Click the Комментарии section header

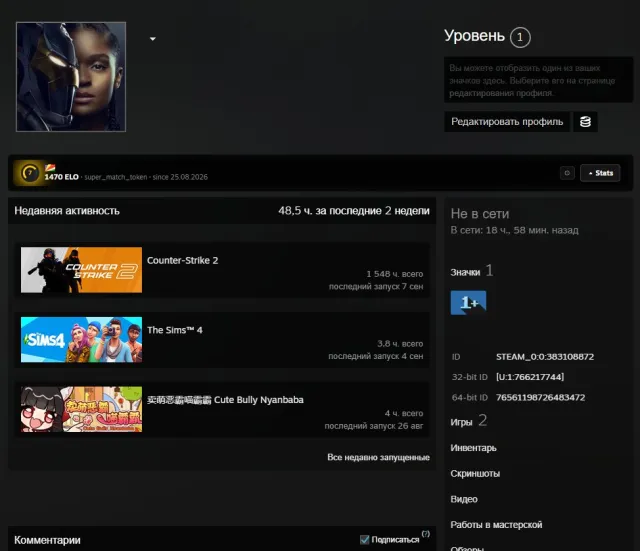click(47, 540)
